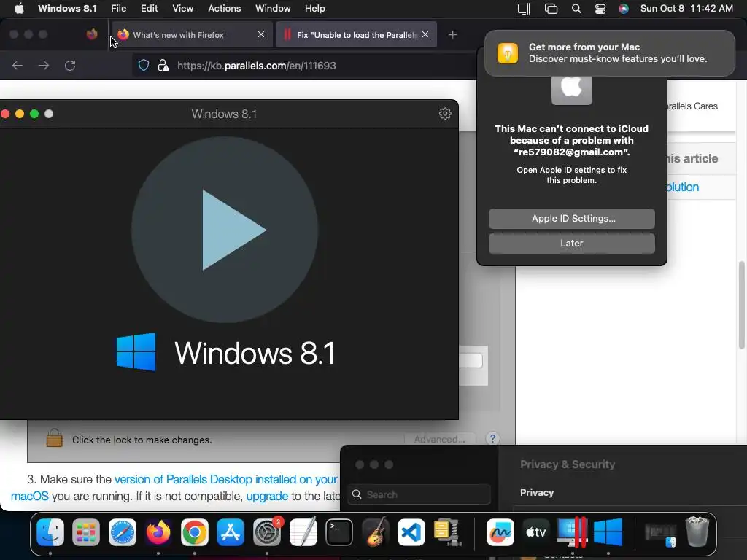Open Windows 8.1 configuration gear icon

point(445,114)
